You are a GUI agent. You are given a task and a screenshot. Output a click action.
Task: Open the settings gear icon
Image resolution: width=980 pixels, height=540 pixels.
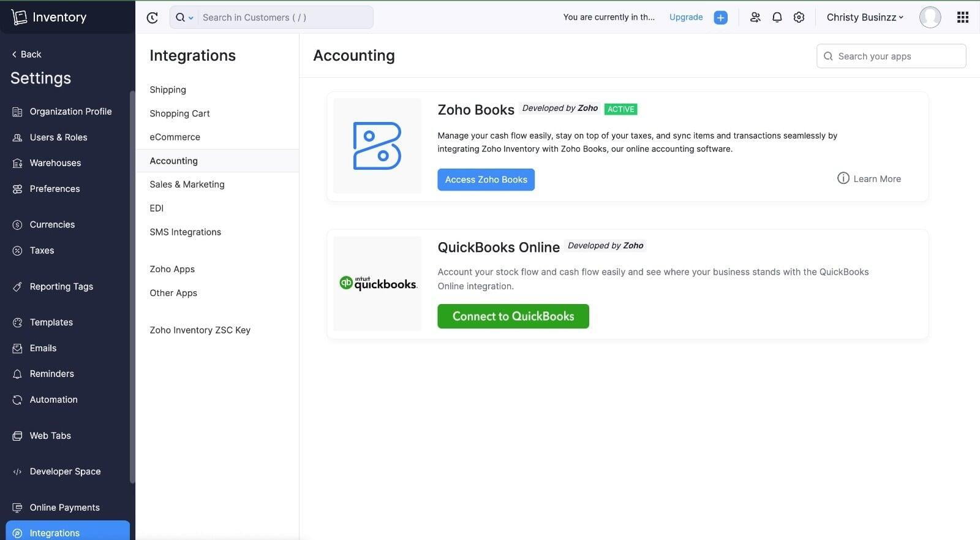pyautogui.click(x=799, y=17)
